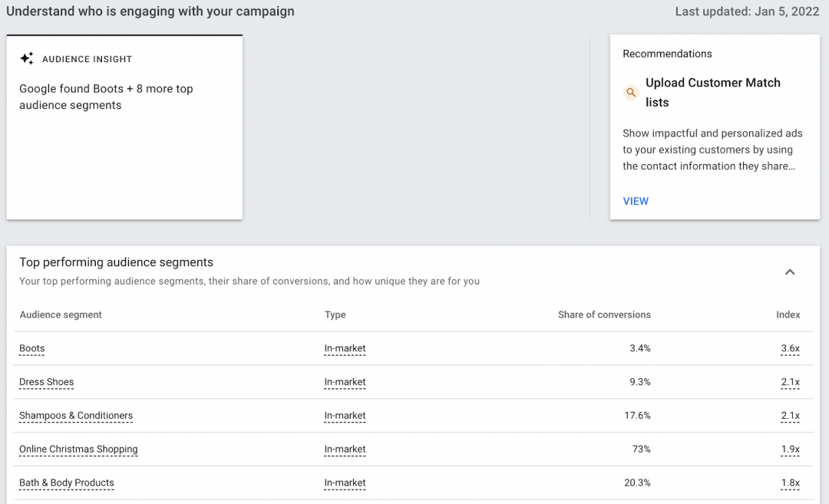
Task: Open the Online Christmas Shopping segment
Action: coord(78,450)
